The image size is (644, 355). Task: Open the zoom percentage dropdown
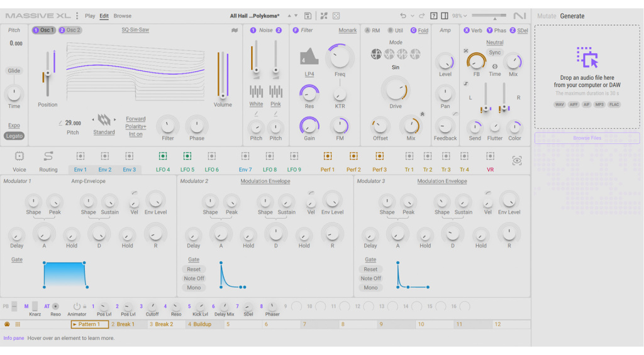coord(459,16)
